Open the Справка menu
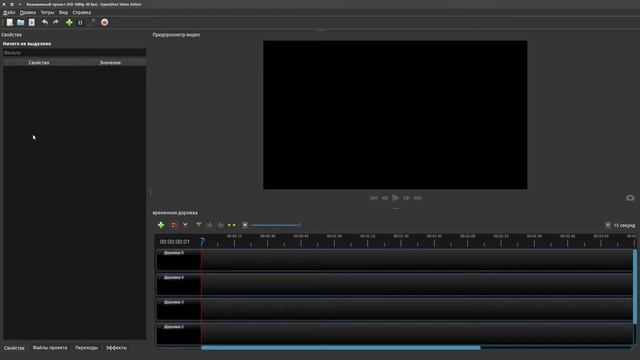Screen dimensions: 640x360 coord(82,12)
